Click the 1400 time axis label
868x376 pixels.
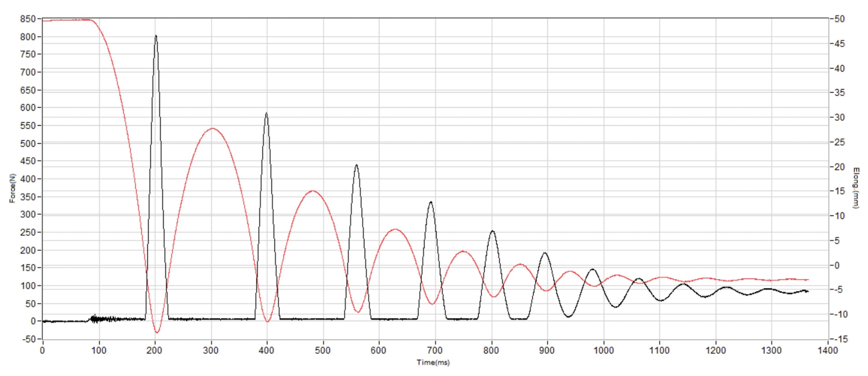pos(827,350)
